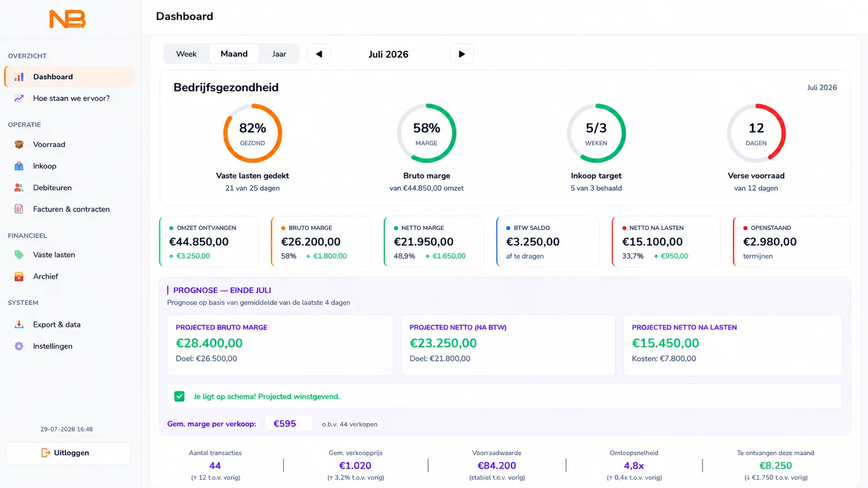Open Export & data
The width and height of the screenshot is (868, 488).
(69, 324)
